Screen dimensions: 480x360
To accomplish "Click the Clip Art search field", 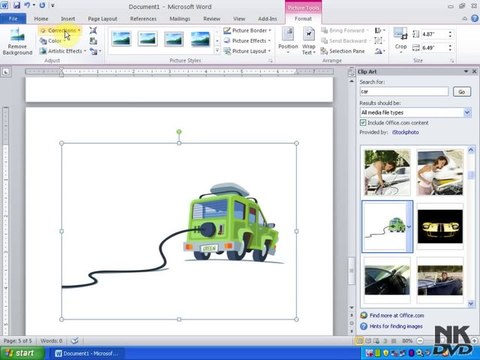I will click(404, 91).
